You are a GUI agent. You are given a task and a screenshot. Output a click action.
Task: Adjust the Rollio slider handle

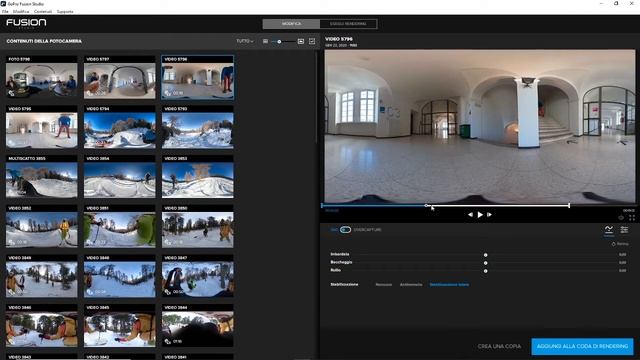click(x=485, y=271)
